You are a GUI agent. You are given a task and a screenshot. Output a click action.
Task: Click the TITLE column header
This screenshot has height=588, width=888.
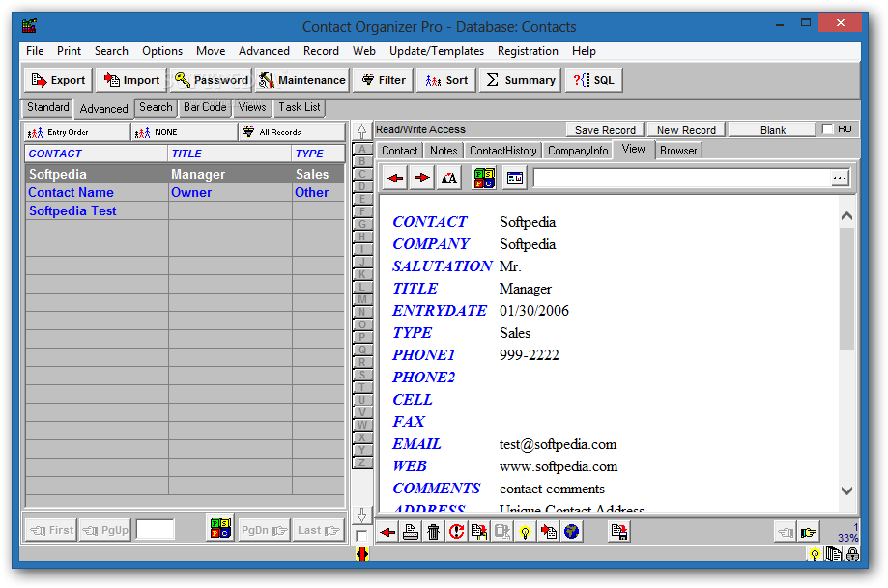point(229,154)
